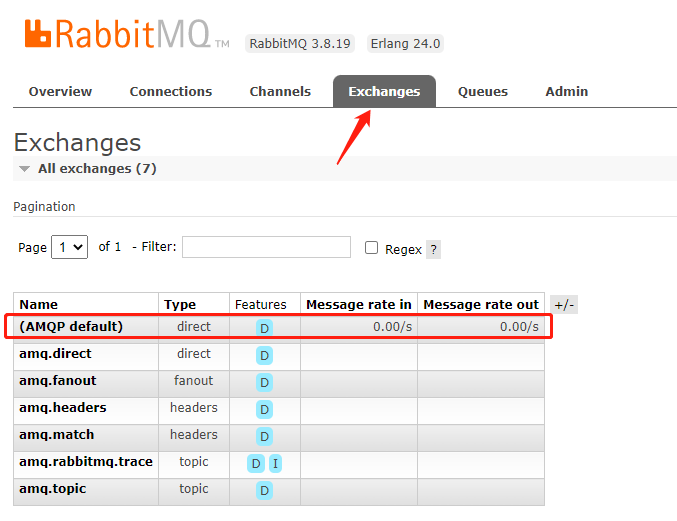
Task: Focus the Filter input field
Action: [266, 247]
